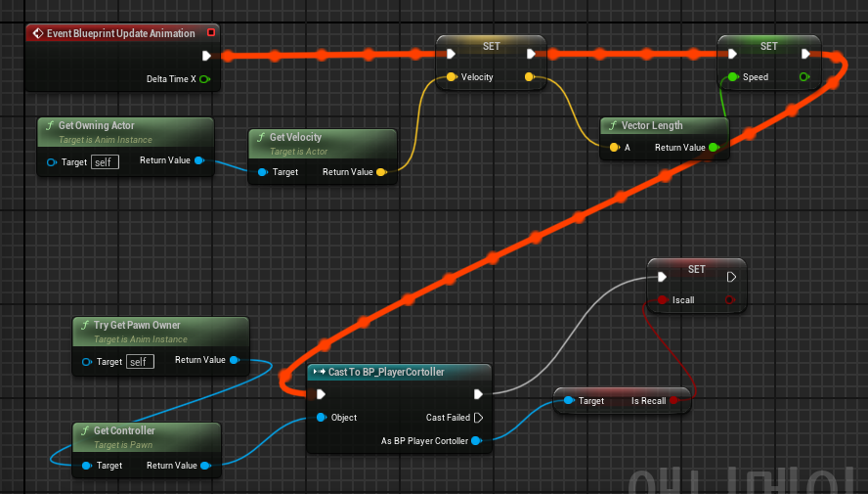Click the Velocity output pin on SET node
Screen dimensions: 868x494
point(529,77)
